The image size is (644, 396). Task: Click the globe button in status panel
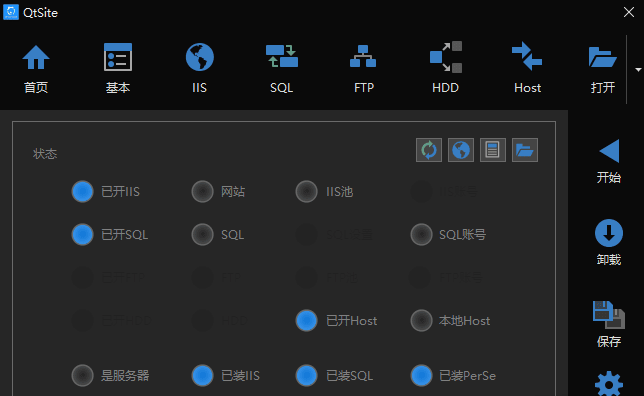point(461,150)
